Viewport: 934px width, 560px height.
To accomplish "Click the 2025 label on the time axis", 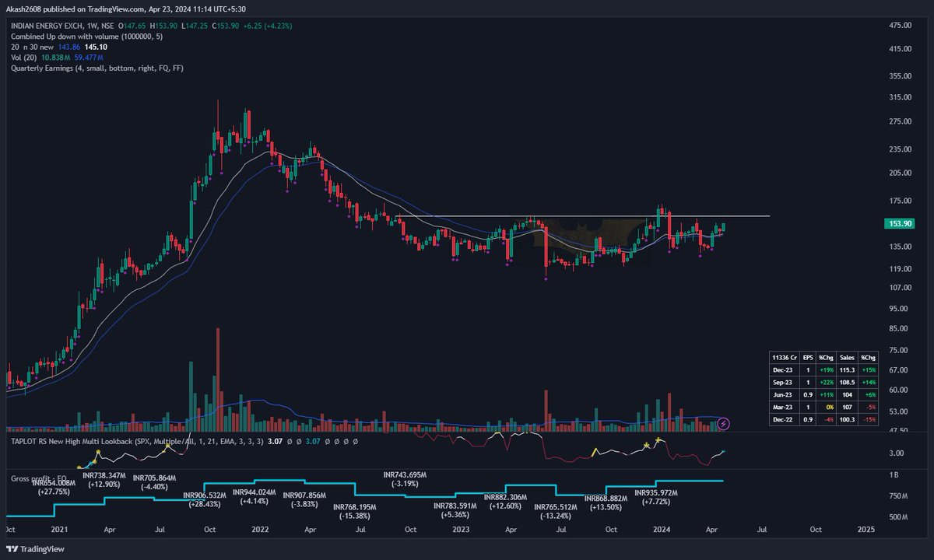I will tap(866, 529).
